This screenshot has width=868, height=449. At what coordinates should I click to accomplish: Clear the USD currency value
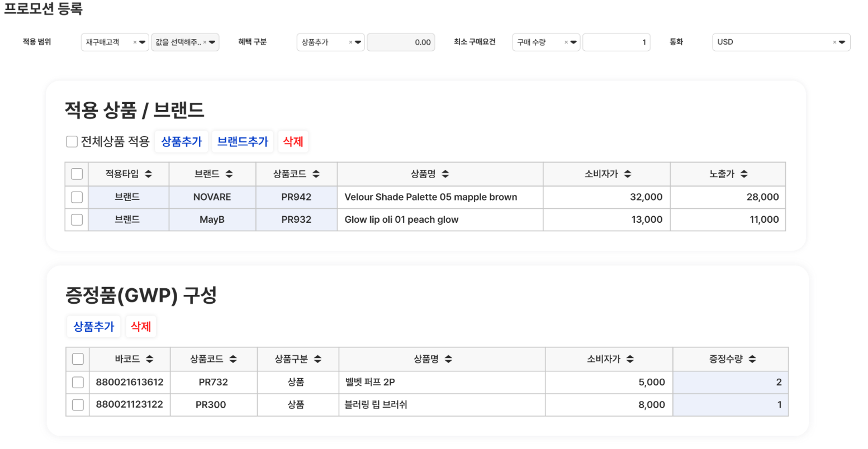click(834, 42)
